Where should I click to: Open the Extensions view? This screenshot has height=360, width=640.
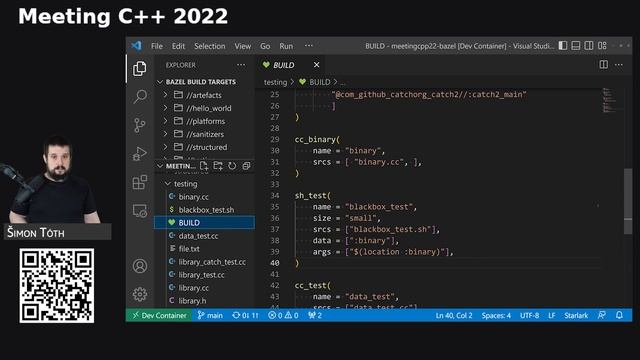140,182
